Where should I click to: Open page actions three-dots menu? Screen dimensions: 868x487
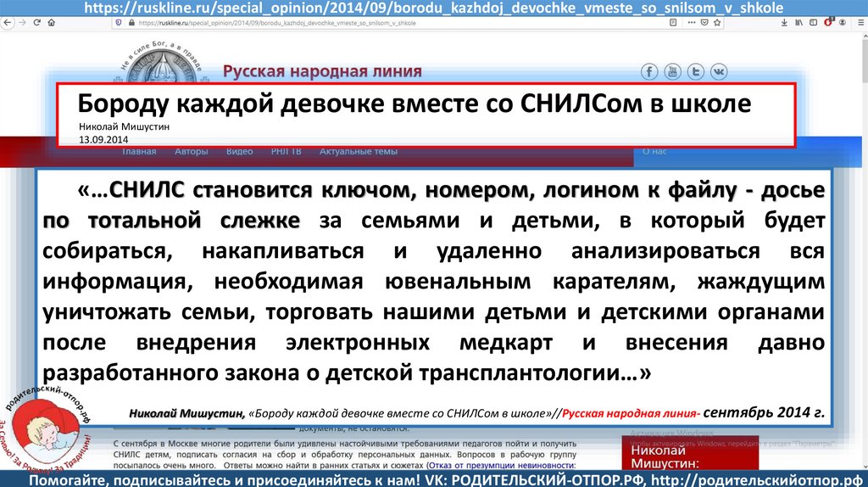tap(692, 23)
